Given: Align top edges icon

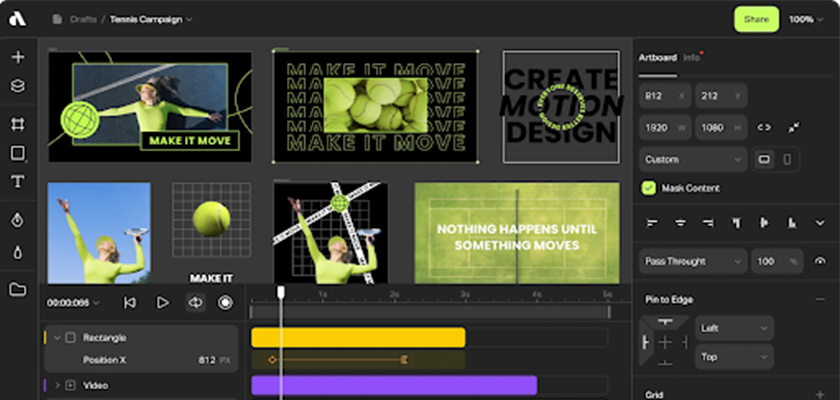Looking at the screenshot, I should tap(737, 223).
